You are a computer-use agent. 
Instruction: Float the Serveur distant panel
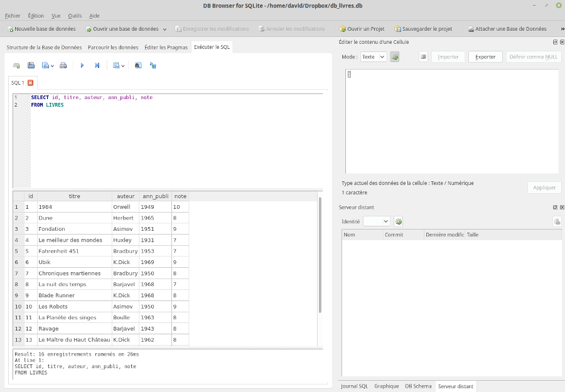click(555, 207)
